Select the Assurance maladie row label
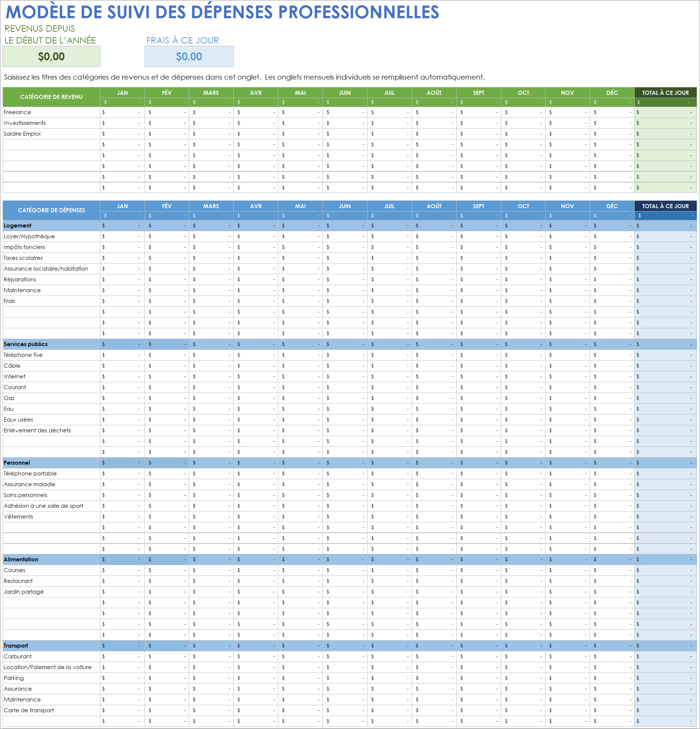The width and height of the screenshot is (700, 729). click(29, 485)
